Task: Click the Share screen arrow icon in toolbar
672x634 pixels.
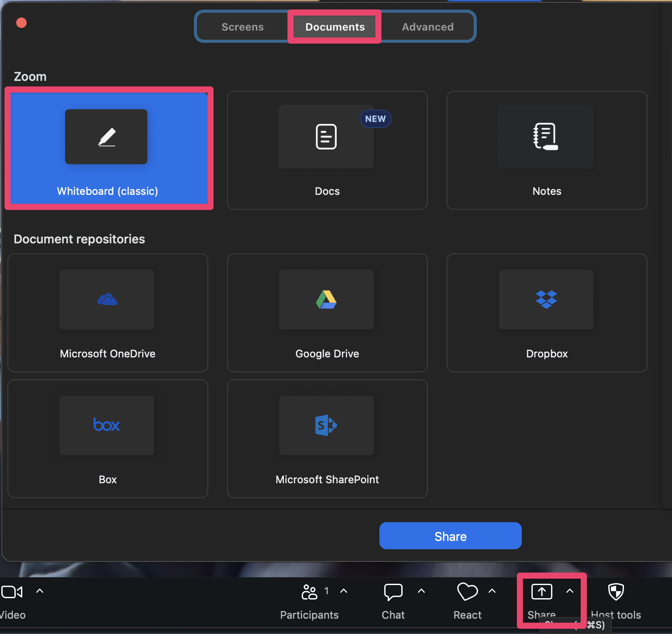Action: pos(541,592)
